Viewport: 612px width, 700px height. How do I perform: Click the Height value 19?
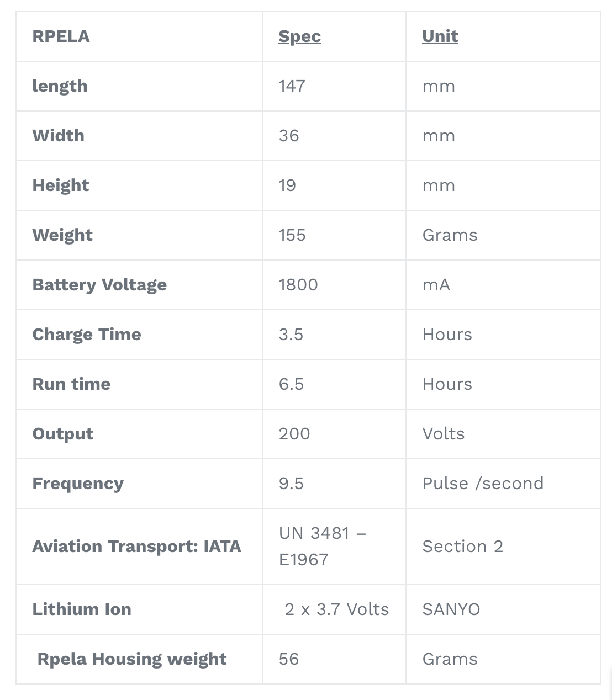(x=287, y=185)
